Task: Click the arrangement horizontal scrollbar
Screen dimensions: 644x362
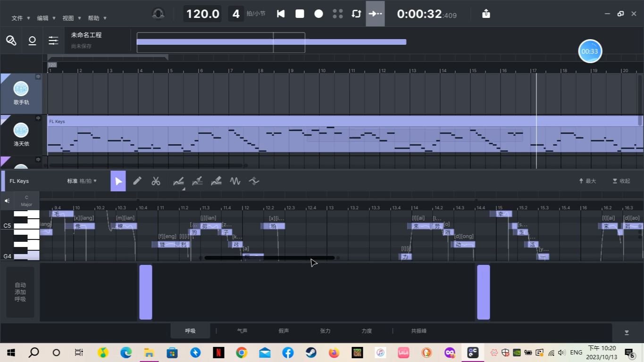Action: (147, 165)
